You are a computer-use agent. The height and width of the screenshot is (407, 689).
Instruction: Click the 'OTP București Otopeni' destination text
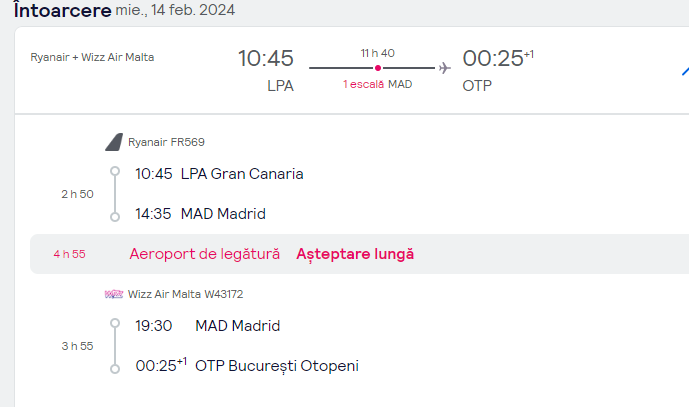277,366
